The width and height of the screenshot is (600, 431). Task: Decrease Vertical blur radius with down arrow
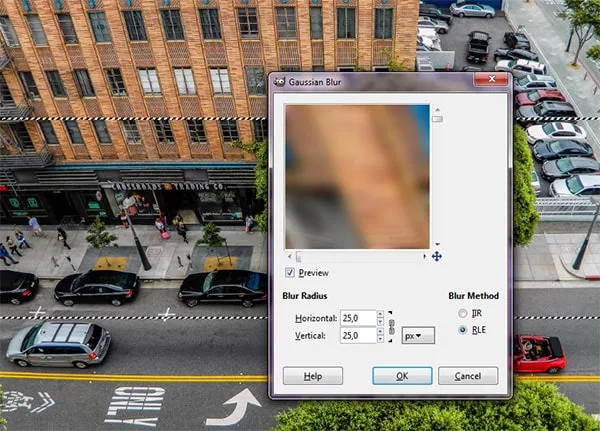click(380, 339)
